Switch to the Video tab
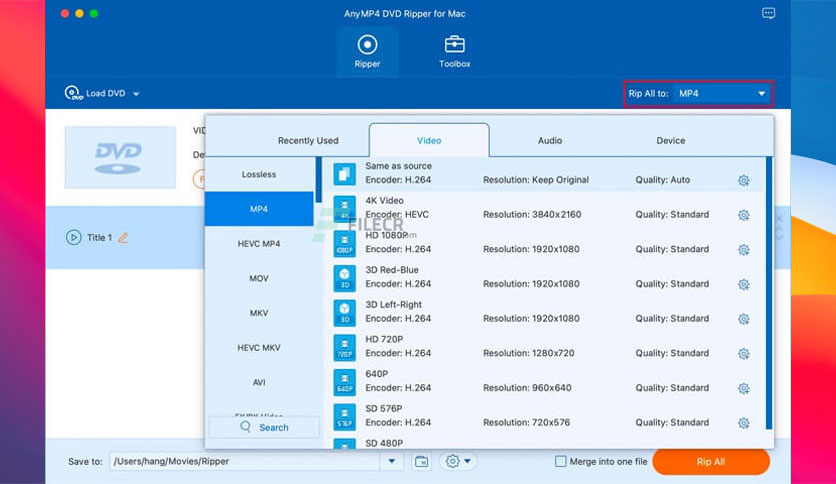This screenshot has height=484, width=836. click(429, 141)
